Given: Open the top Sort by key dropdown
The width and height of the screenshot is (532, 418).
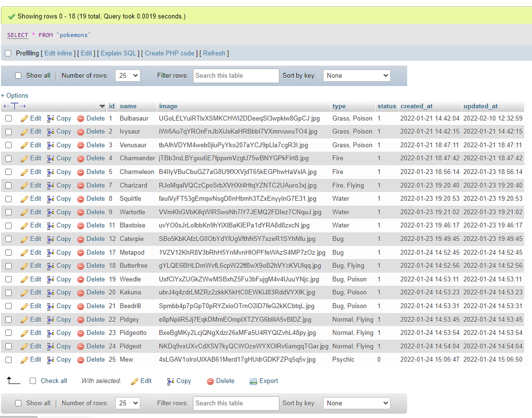Looking at the screenshot, I should tap(357, 76).
